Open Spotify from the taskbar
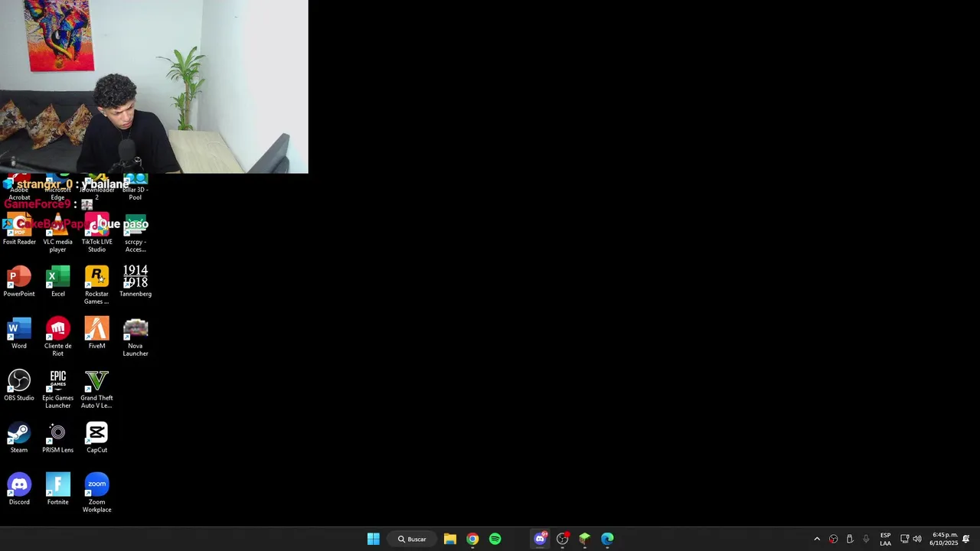The image size is (980, 551). point(495,539)
